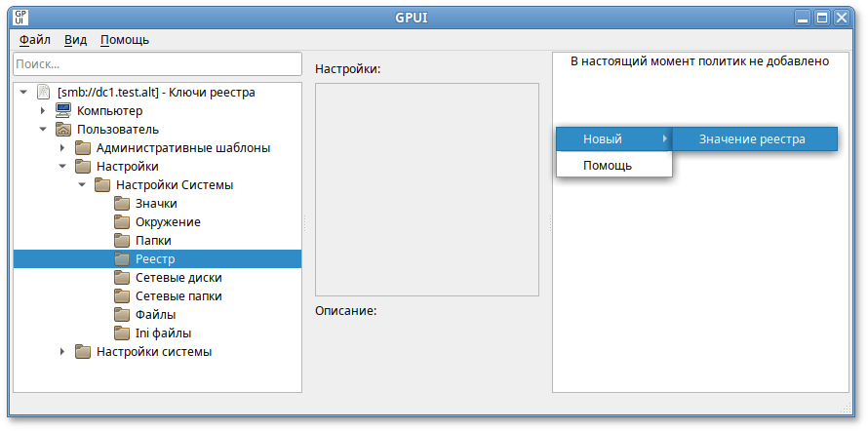The image size is (868, 431).
Task: Select the Папки tree item
Action: click(153, 241)
